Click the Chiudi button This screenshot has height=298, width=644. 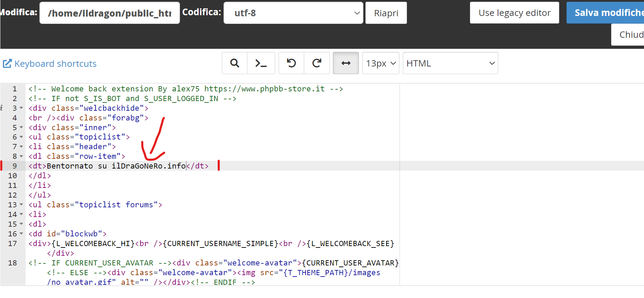(628, 35)
